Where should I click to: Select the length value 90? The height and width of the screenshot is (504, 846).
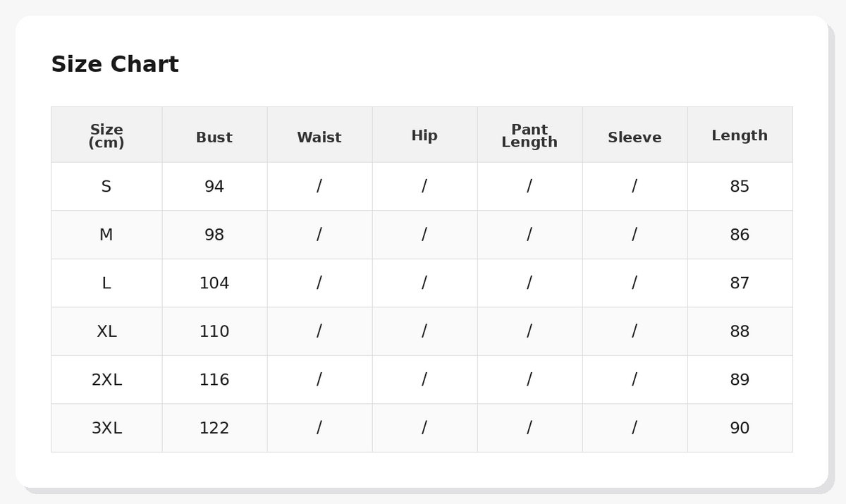coord(740,429)
